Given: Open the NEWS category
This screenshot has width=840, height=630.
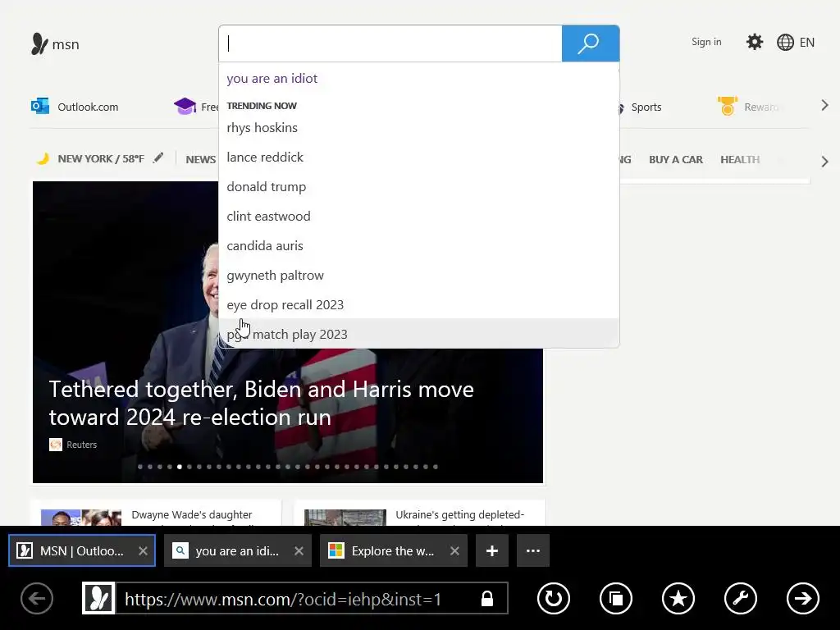Looking at the screenshot, I should click(x=201, y=160).
